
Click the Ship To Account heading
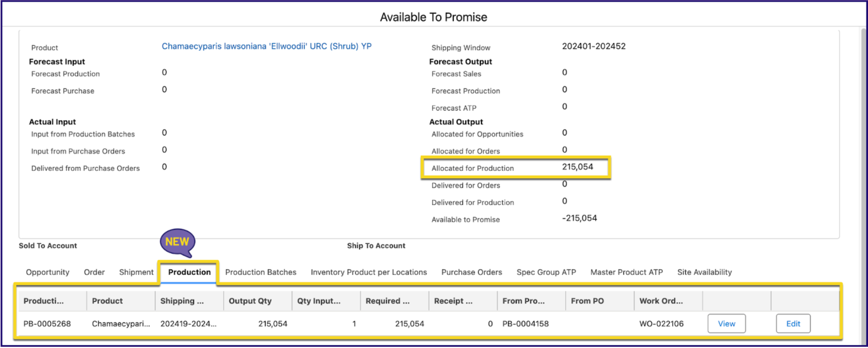(x=376, y=246)
